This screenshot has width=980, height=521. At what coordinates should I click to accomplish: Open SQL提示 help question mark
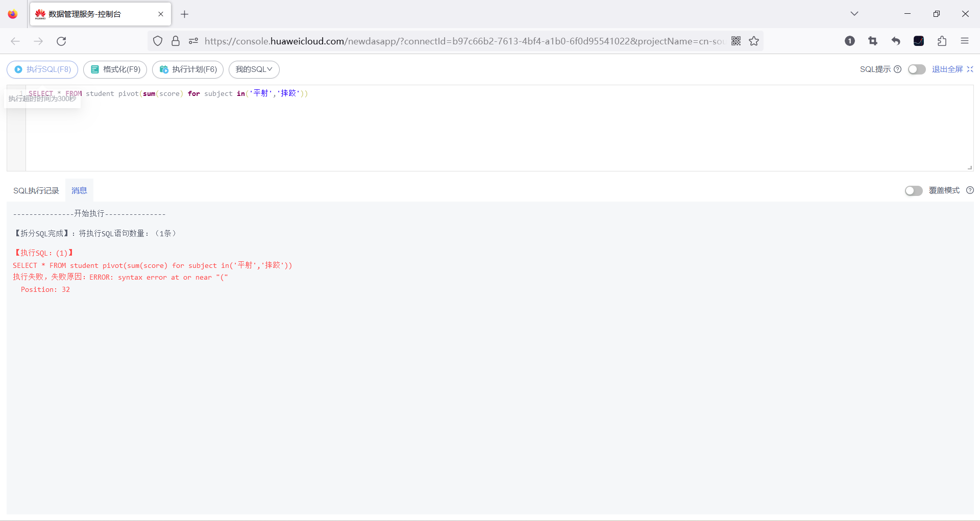(898, 69)
